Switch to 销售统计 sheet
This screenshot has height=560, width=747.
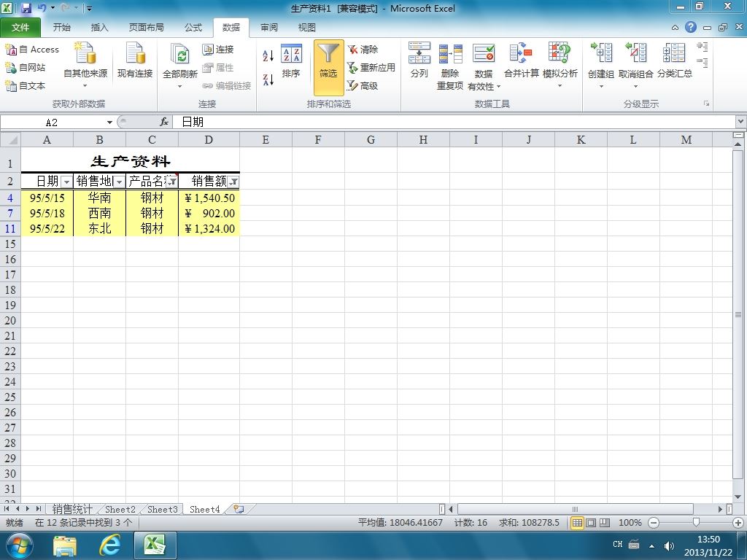(72, 509)
